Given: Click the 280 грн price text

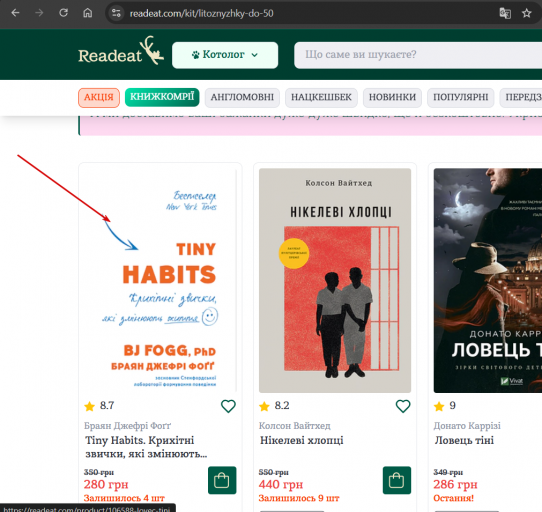Looking at the screenshot, I should pyautogui.click(x=106, y=485).
